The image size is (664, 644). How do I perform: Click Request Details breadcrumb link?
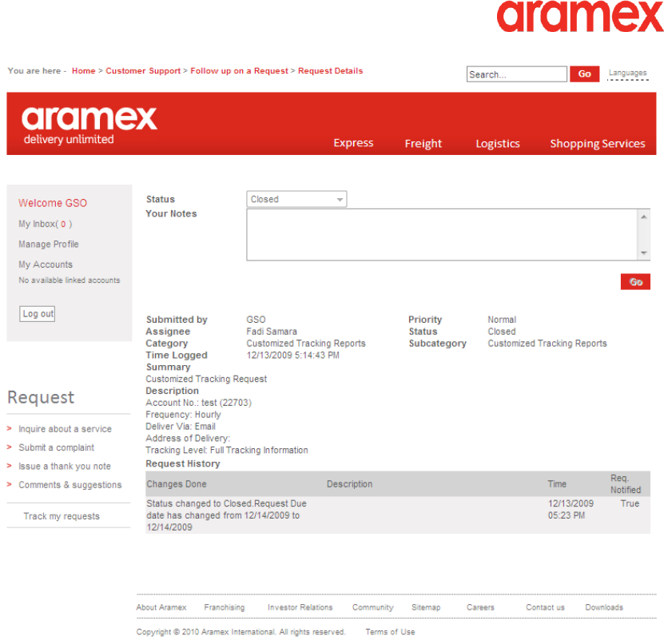(330, 70)
